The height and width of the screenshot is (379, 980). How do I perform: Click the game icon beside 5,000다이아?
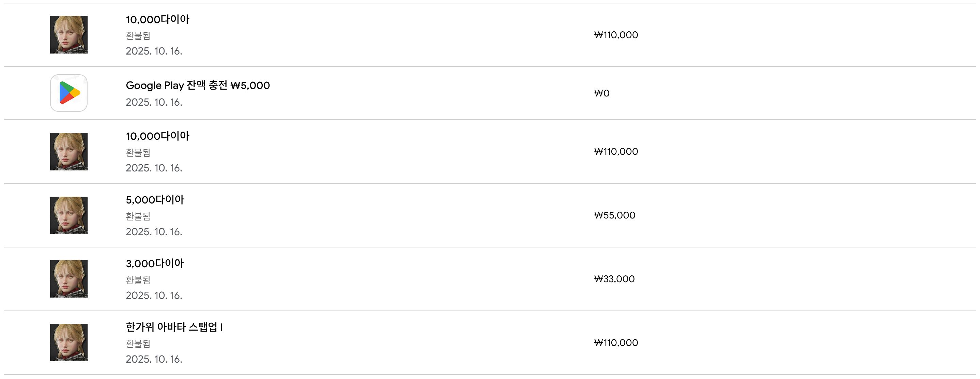tap(69, 215)
